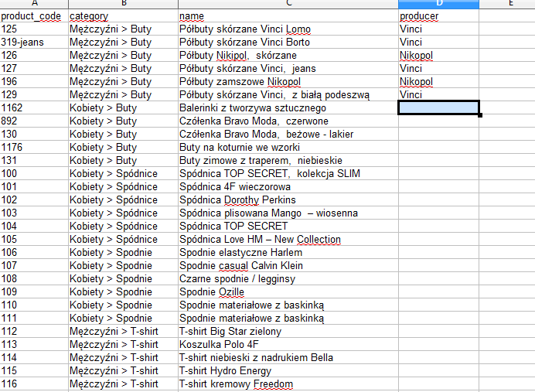This screenshot has height=392, width=535.
Task: Click product code cell 116
Action: coord(34,383)
